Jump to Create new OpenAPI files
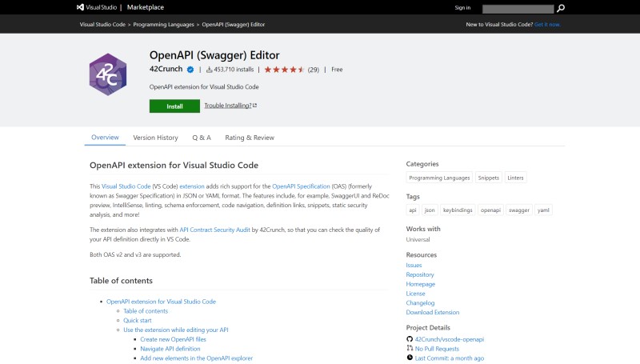 pos(173,338)
